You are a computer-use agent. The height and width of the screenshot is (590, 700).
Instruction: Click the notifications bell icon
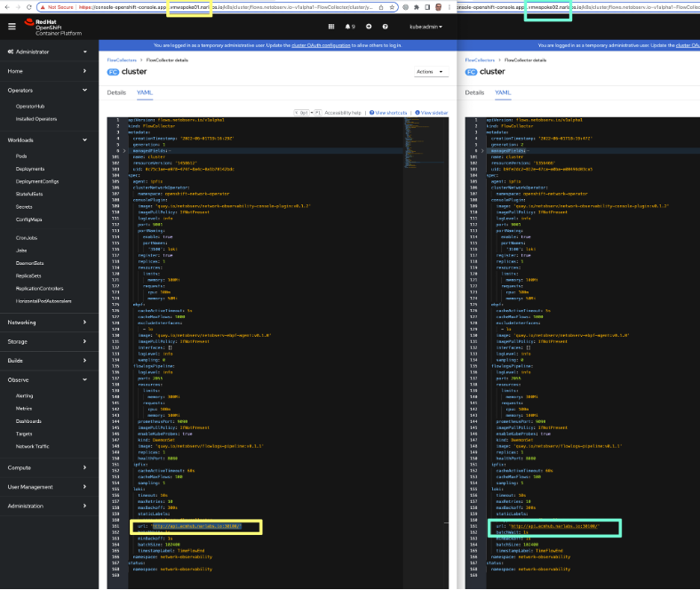click(348, 27)
